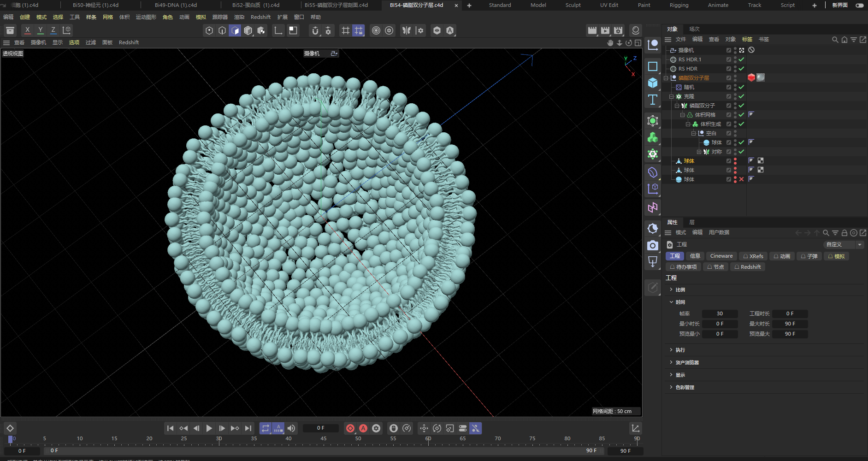Switch to the 场次 tab

point(694,29)
